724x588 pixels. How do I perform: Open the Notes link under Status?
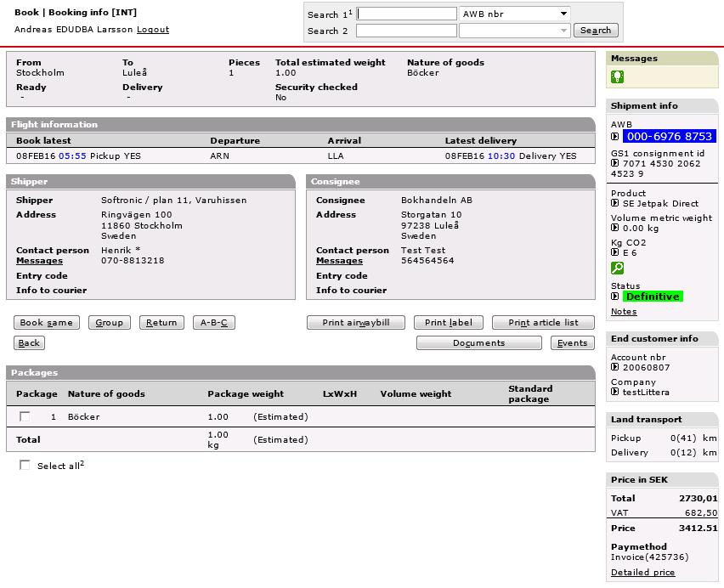[624, 312]
